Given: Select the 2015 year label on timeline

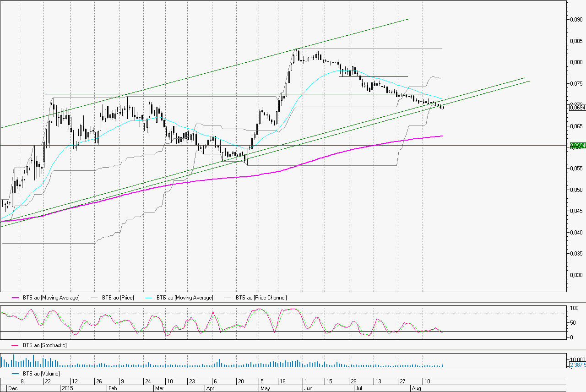Looking at the screenshot, I should coord(67,388).
